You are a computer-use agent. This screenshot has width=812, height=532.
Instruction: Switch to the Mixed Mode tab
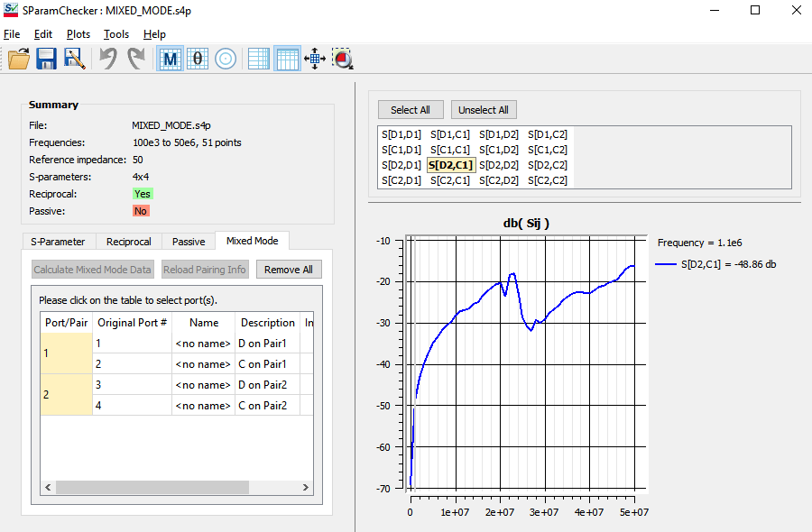(x=252, y=241)
